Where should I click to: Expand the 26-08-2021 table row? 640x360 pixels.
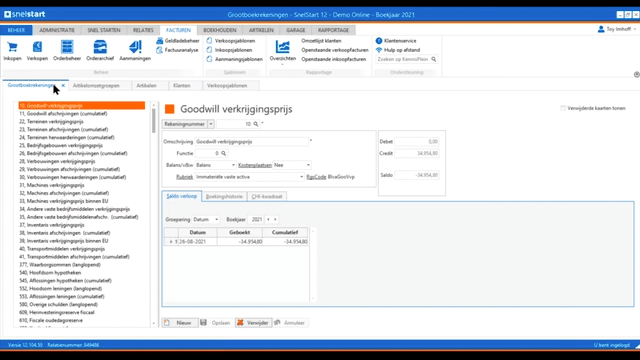pyautogui.click(x=171, y=242)
